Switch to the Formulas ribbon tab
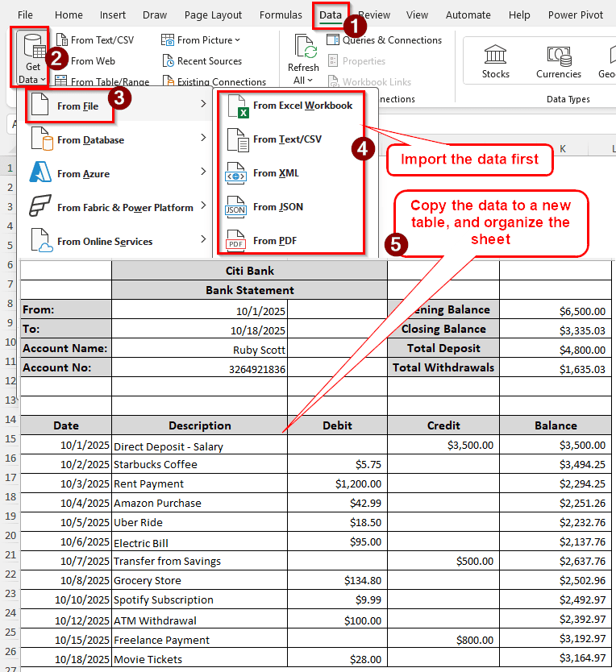Image resolution: width=616 pixels, height=672 pixels. click(281, 15)
